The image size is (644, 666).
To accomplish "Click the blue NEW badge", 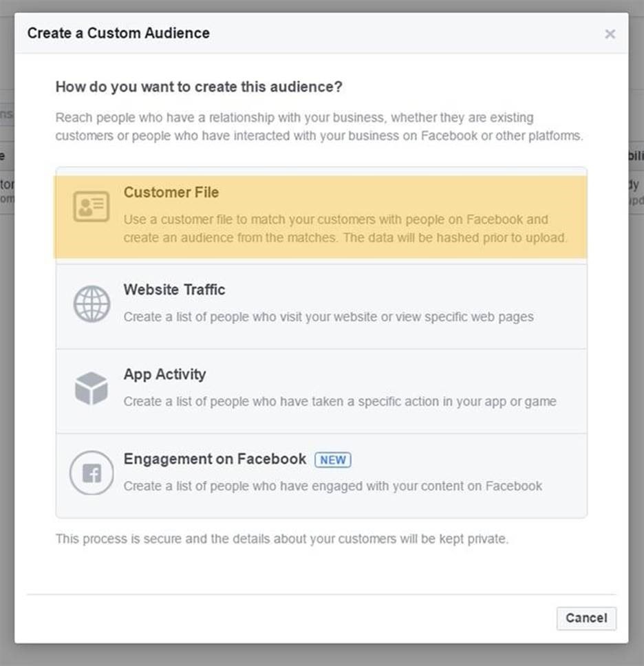I will point(333,460).
